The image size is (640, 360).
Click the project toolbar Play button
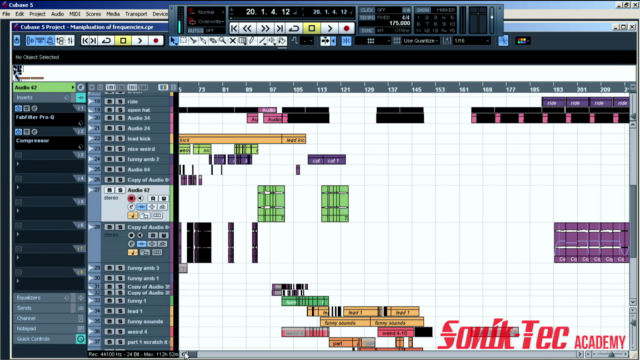(x=140, y=41)
